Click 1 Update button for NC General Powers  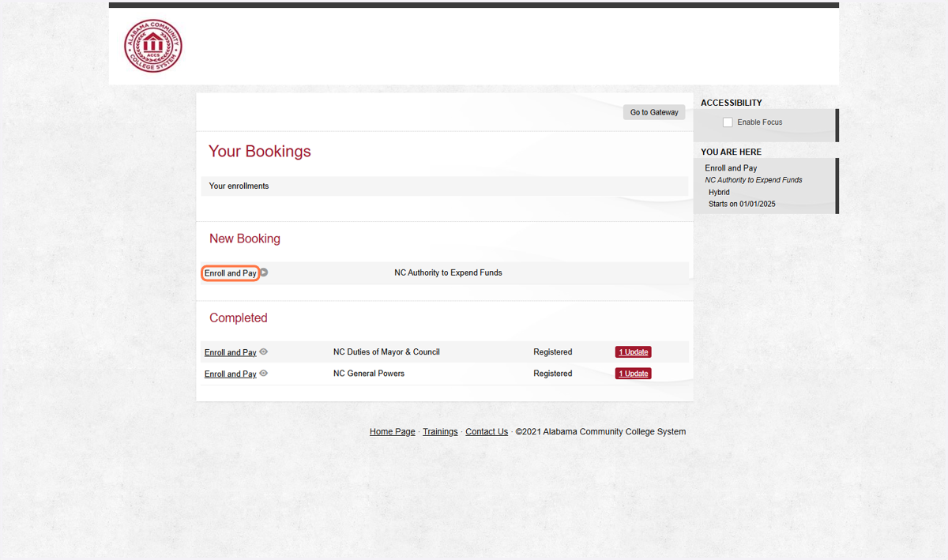634,374
